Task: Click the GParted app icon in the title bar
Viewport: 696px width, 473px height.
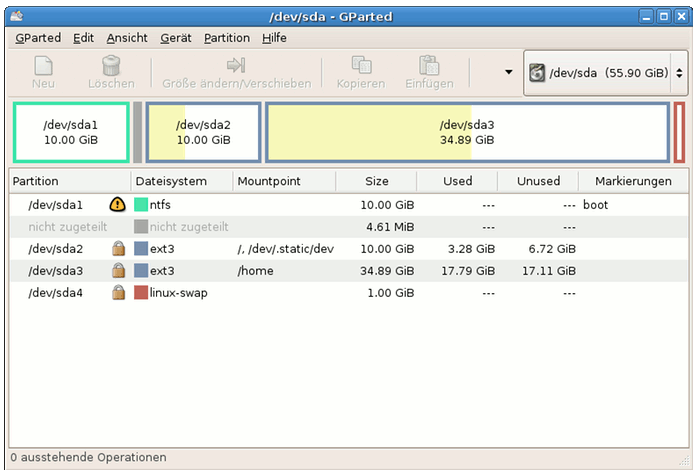Action: pos(17,16)
